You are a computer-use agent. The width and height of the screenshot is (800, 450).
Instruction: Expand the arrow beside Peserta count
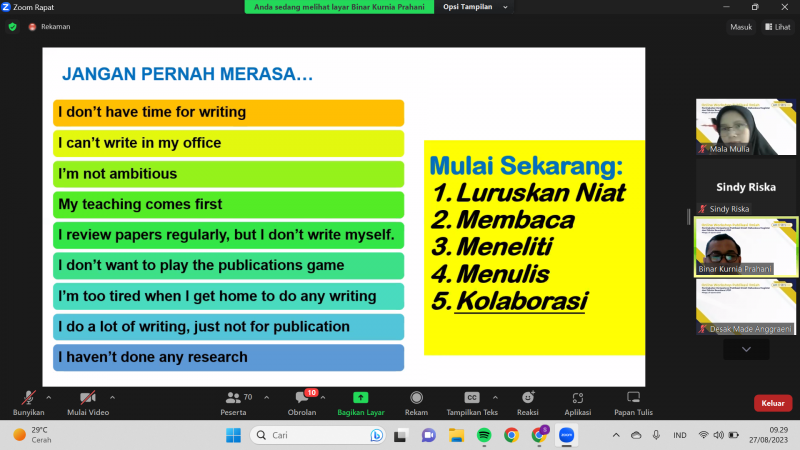coord(266,396)
